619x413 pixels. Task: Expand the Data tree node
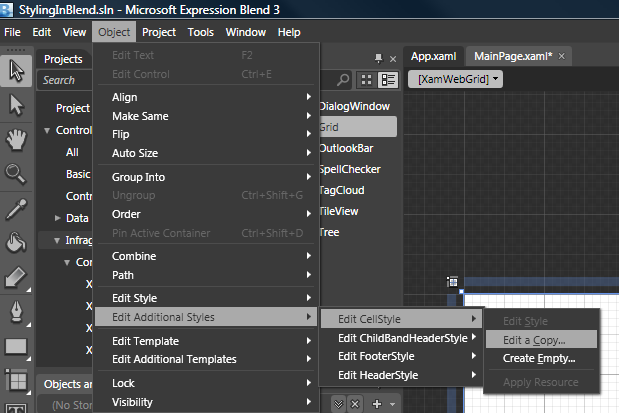click(58, 218)
